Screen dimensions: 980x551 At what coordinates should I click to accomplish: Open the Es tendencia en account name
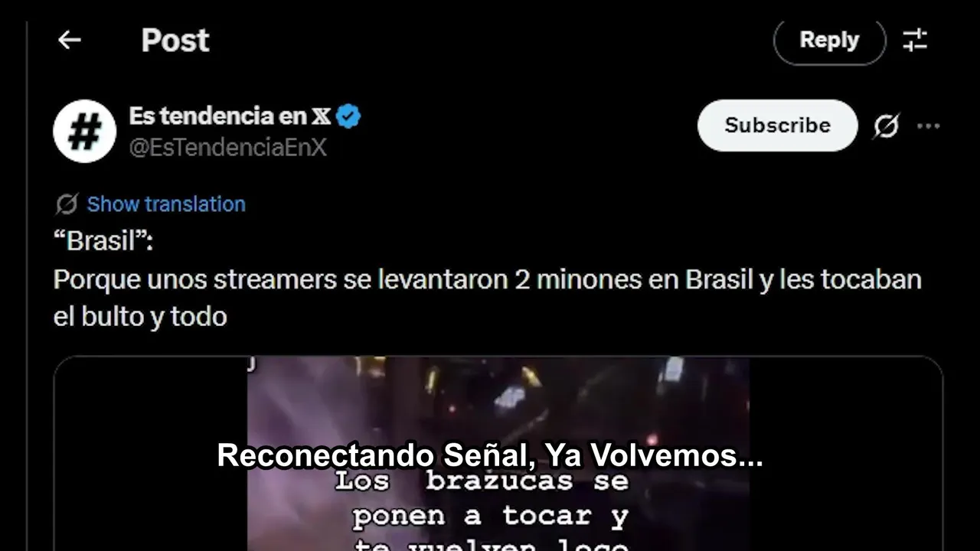217,116
